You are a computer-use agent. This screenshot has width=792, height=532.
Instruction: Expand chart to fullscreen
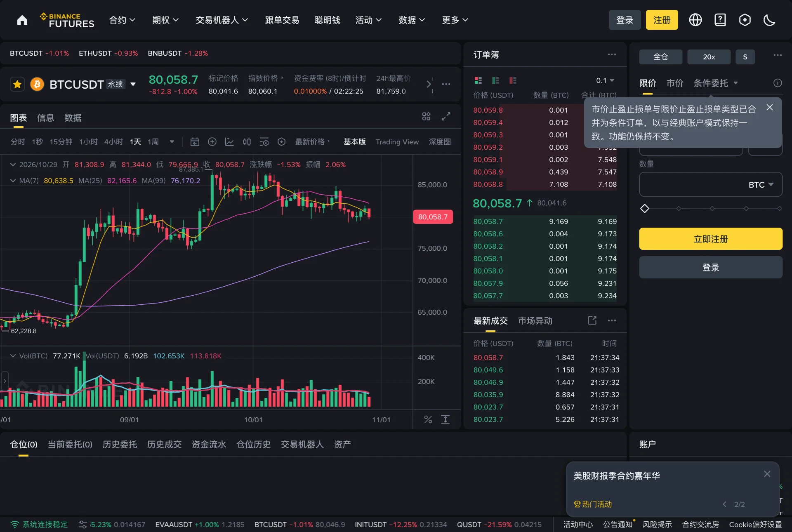pos(446,117)
